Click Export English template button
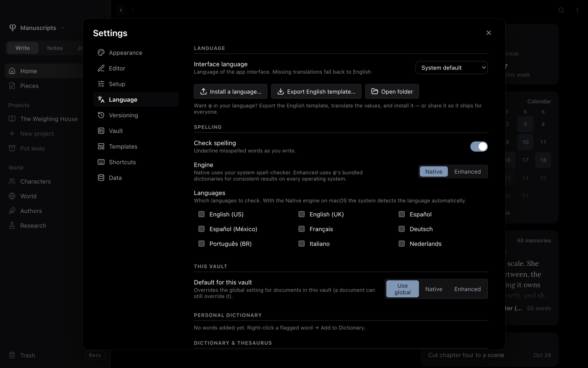Screen dimensions: 588x368 click(316, 92)
